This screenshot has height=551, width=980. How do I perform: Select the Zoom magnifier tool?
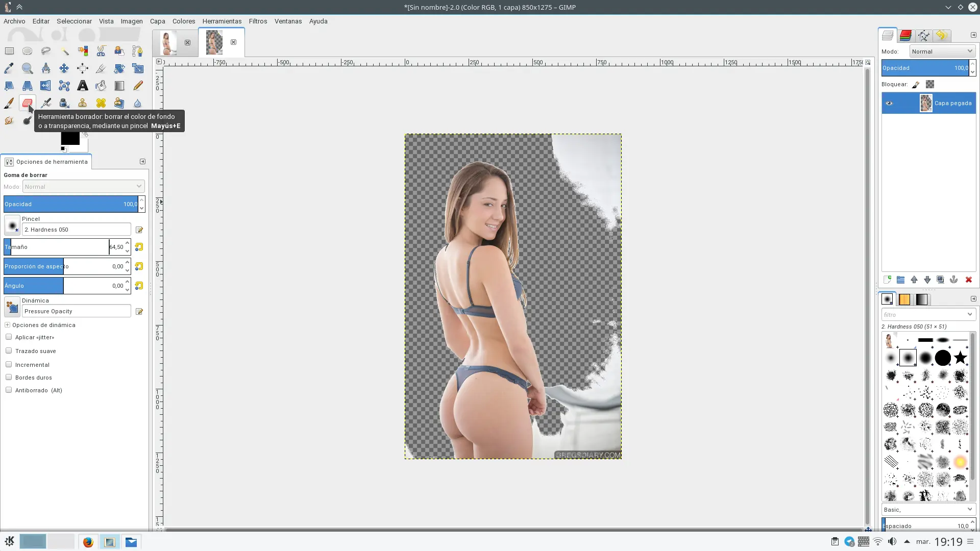pyautogui.click(x=28, y=68)
